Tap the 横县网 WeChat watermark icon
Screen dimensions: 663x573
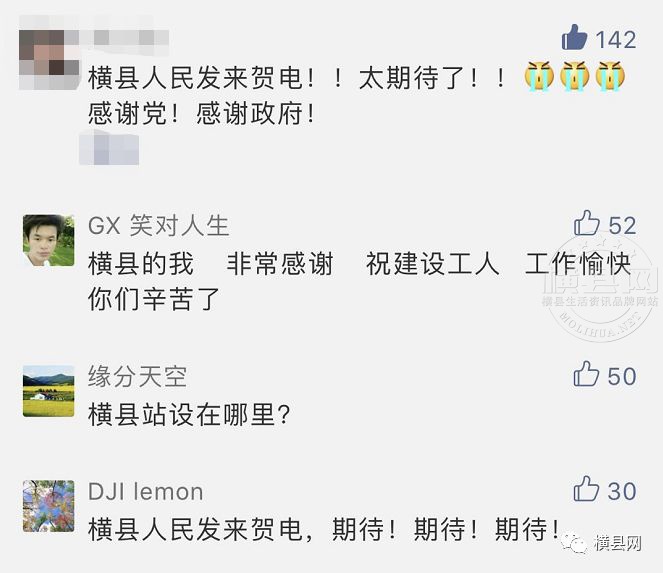pyautogui.click(x=574, y=543)
